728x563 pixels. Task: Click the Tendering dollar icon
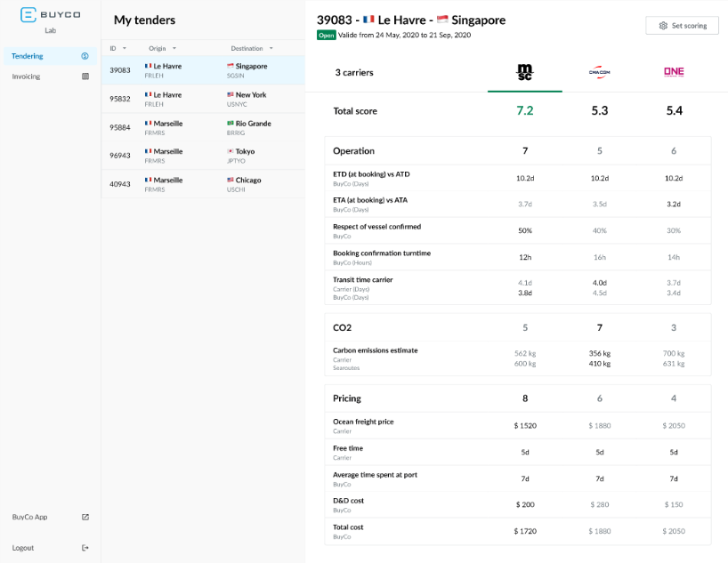(x=85, y=56)
